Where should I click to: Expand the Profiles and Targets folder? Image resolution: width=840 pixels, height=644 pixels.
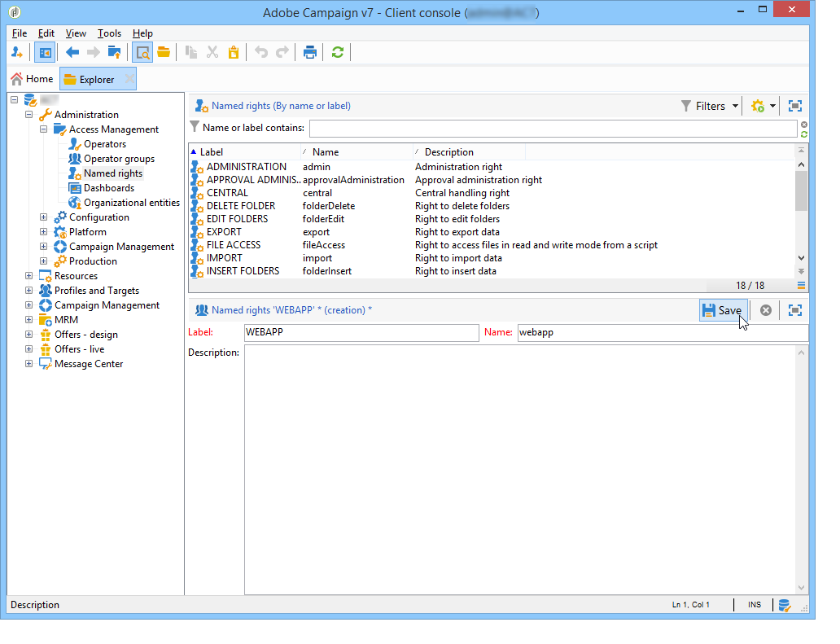(x=29, y=291)
